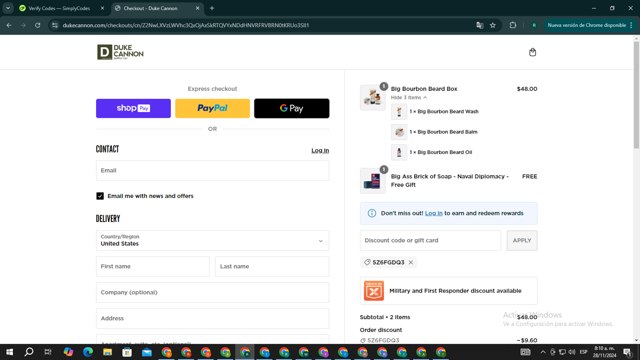
Task: Click the info icon beside Don't miss out
Action: [x=371, y=213]
